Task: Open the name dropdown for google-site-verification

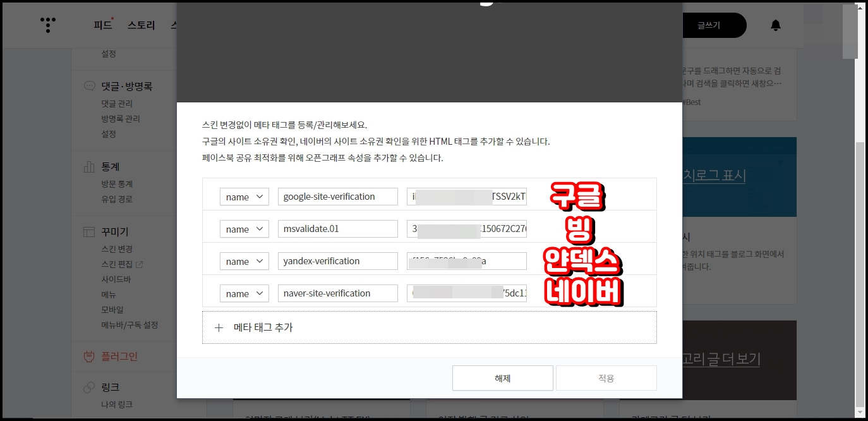Action: click(x=244, y=197)
